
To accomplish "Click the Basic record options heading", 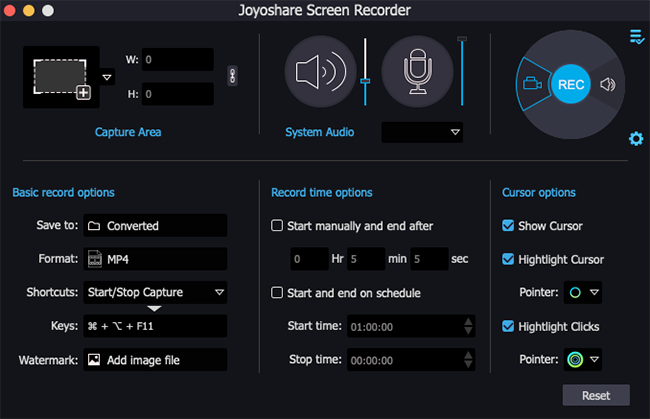I will coord(63,193).
